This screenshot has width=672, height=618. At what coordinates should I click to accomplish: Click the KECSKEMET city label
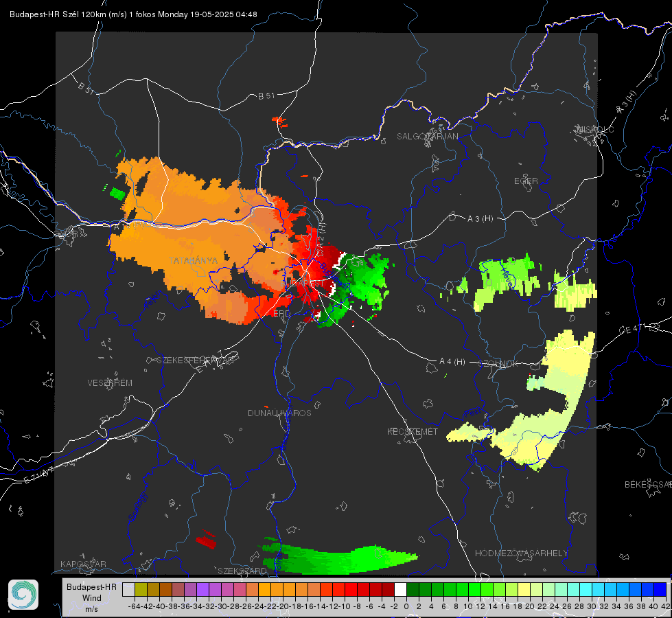413,431
